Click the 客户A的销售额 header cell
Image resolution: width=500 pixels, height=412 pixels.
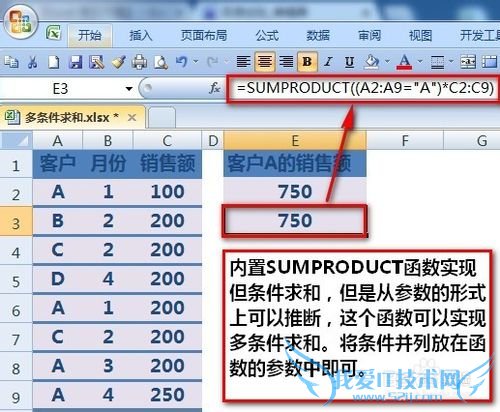pos(295,163)
